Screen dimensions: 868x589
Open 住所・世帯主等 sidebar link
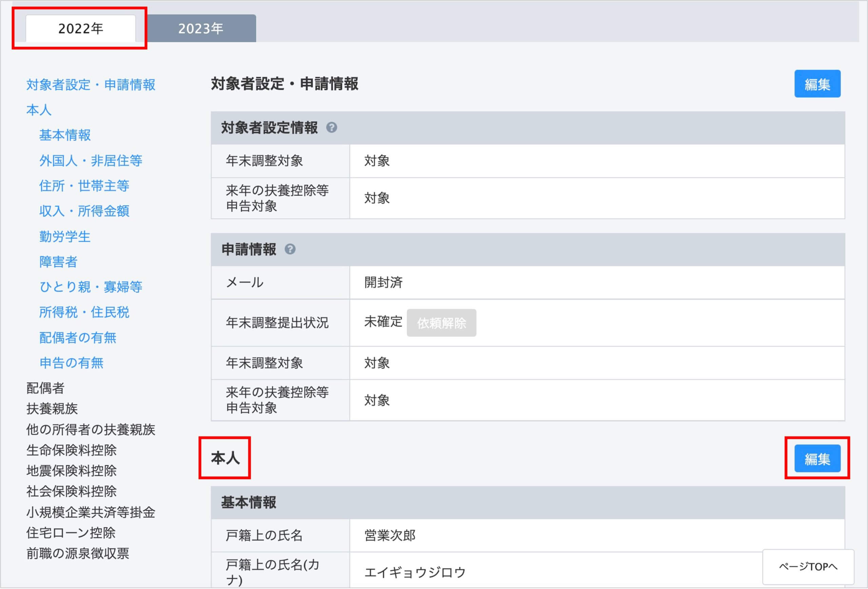point(84,185)
